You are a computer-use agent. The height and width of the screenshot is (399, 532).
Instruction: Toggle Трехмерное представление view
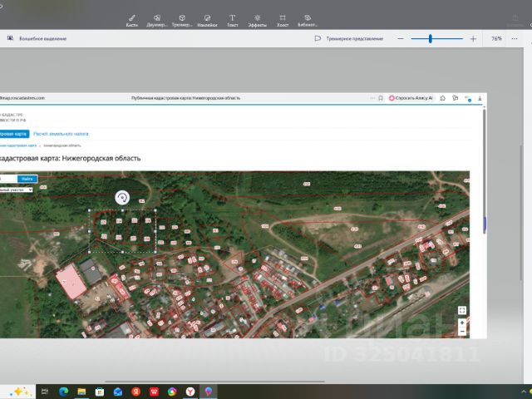pyautogui.click(x=349, y=38)
